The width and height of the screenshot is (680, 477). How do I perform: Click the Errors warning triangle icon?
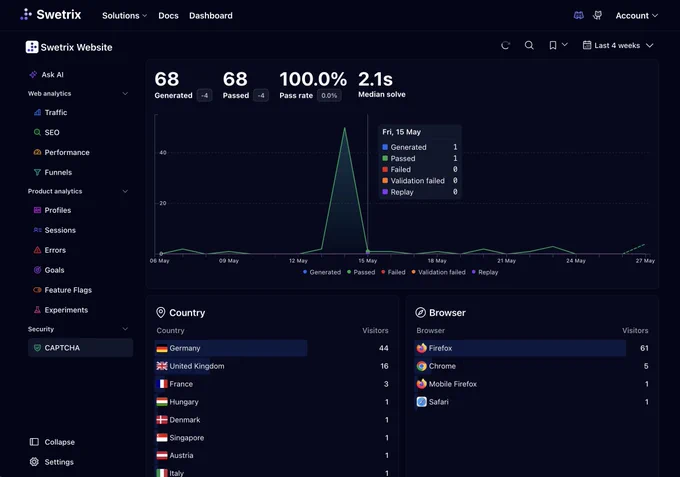click(x=37, y=250)
